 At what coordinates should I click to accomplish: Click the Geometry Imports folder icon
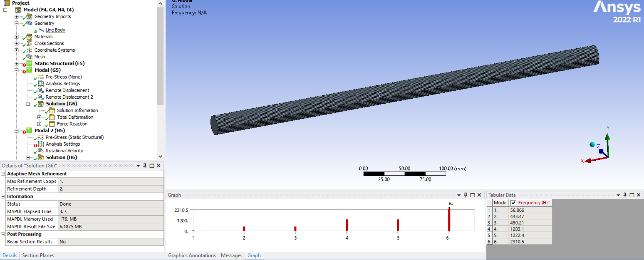coord(29,16)
